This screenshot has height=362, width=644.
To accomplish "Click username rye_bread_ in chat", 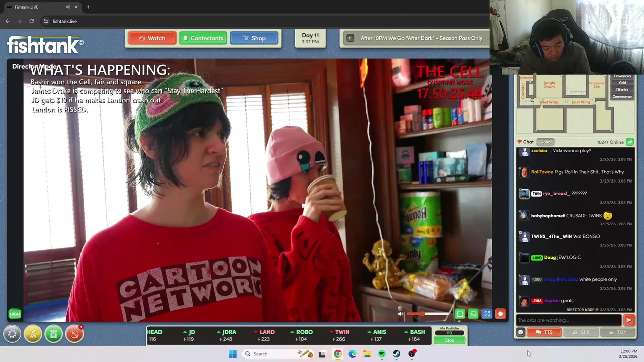I will [x=556, y=193].
